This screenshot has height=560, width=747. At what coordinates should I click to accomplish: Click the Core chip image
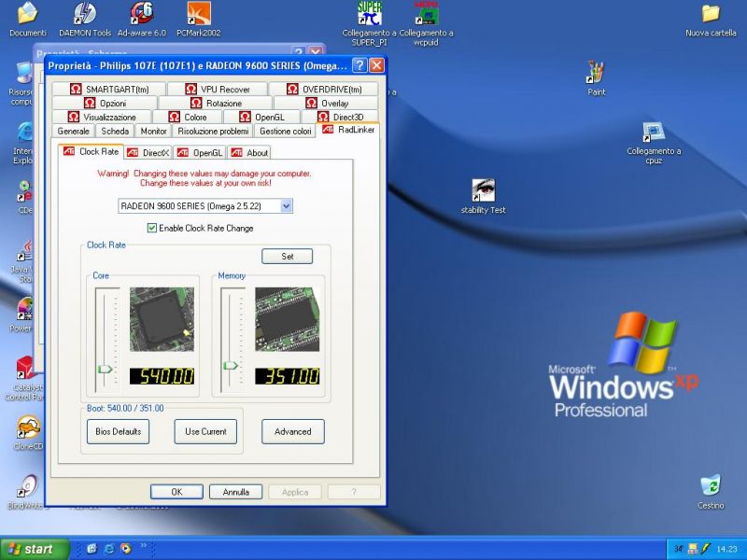(162, 319)
